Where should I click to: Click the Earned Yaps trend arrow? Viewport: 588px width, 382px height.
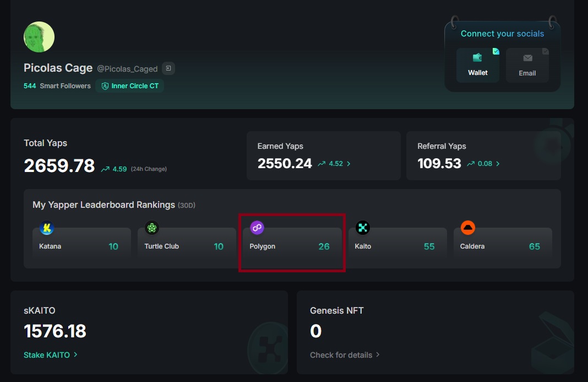[x=322, y=164]
